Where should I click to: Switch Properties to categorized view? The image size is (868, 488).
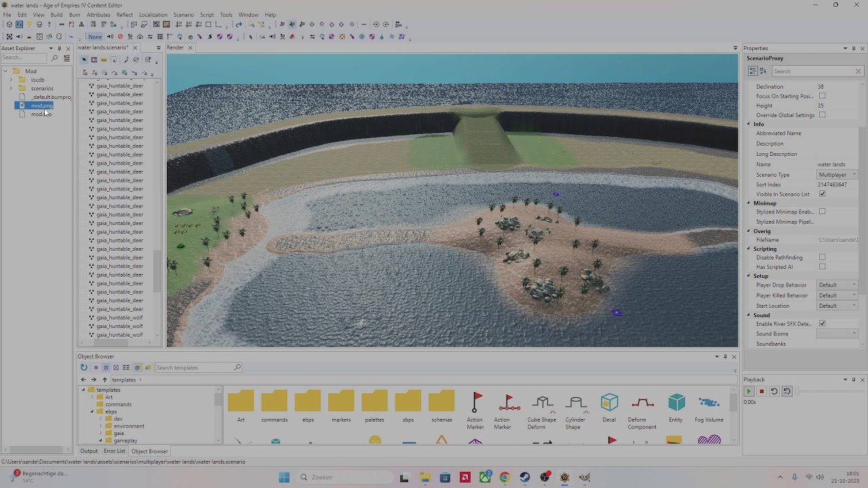click(753, 71)
